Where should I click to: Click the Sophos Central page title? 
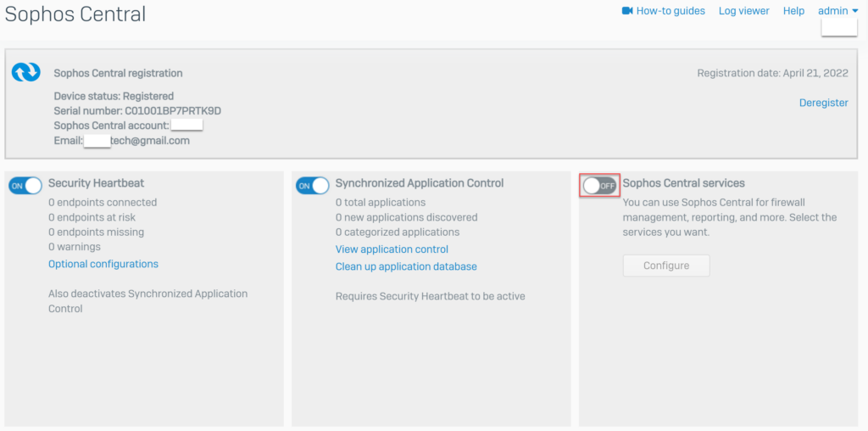tap(75, 14)
